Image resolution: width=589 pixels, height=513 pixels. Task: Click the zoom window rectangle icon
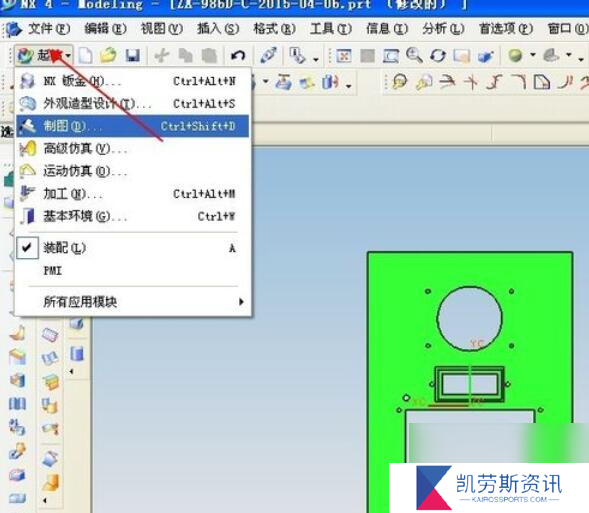tap(391, 56)
